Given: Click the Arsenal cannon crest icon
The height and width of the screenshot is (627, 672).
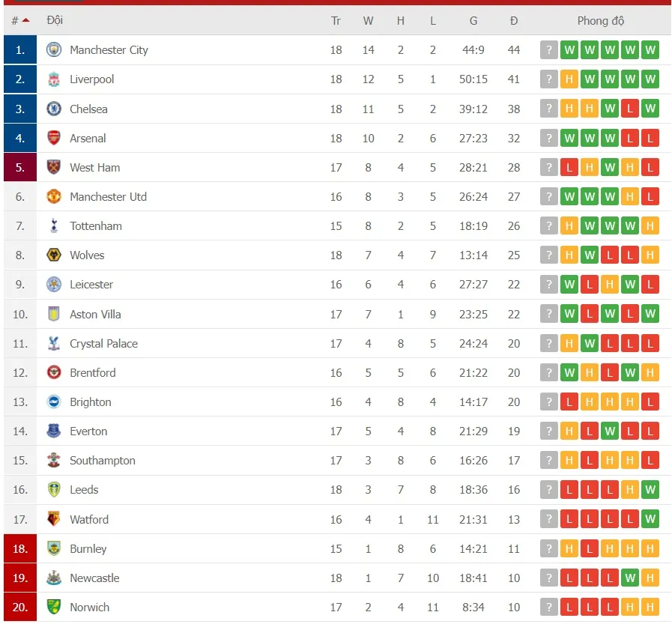Looking at the screenshot, I should tap(54, 138).
